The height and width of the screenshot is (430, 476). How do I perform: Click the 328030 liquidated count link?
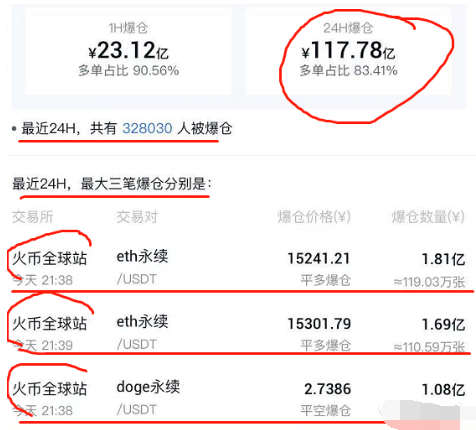coord(147,128)
